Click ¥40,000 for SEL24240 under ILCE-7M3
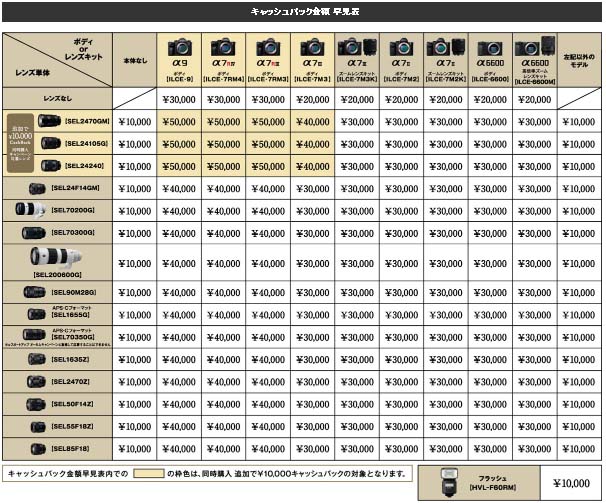Screen dimensions: 606x503 (x=312, y=167)
